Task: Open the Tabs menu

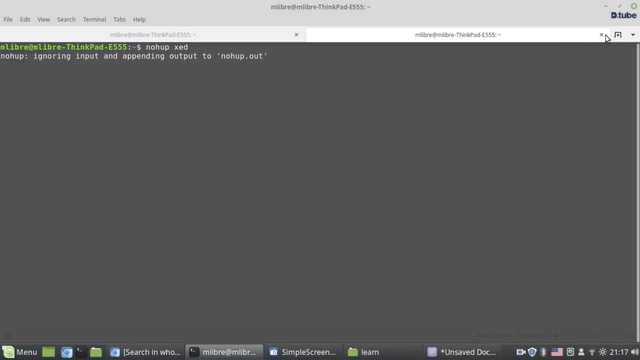Action: (119, 19)
